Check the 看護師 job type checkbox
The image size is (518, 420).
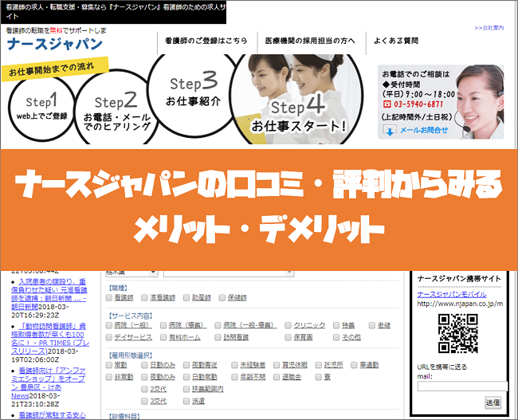108,297
